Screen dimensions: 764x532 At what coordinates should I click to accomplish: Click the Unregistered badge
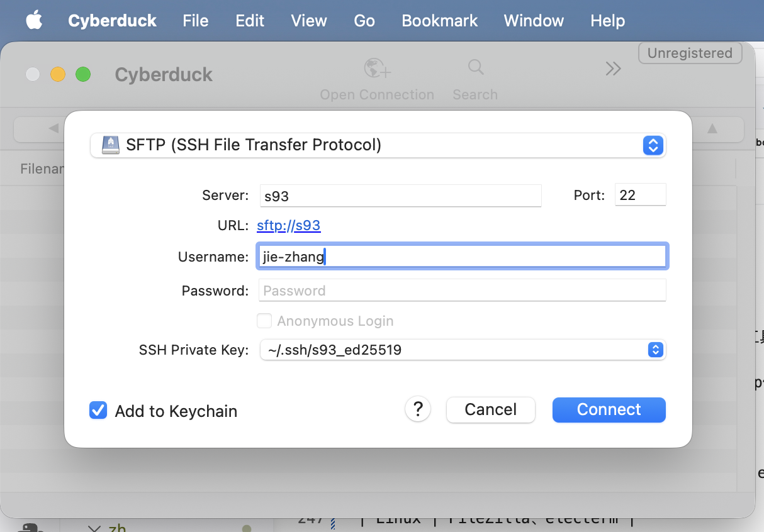tap(690, 53)
